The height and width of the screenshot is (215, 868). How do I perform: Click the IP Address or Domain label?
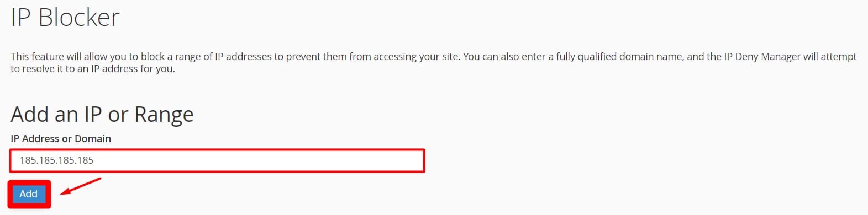coord(61,139)
